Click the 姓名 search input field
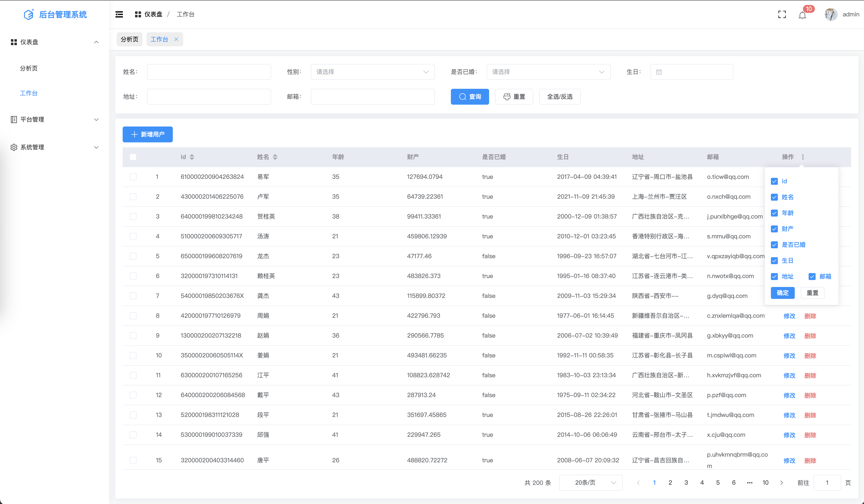The image size is (864, 504). pyautogui.click(x=209, y=72)
